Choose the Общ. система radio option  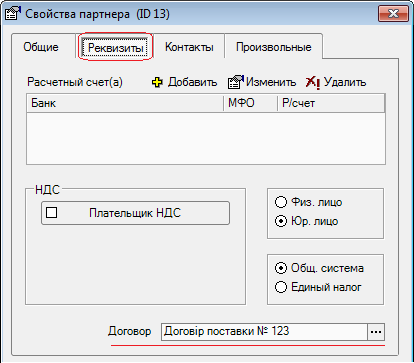[281, 268]
